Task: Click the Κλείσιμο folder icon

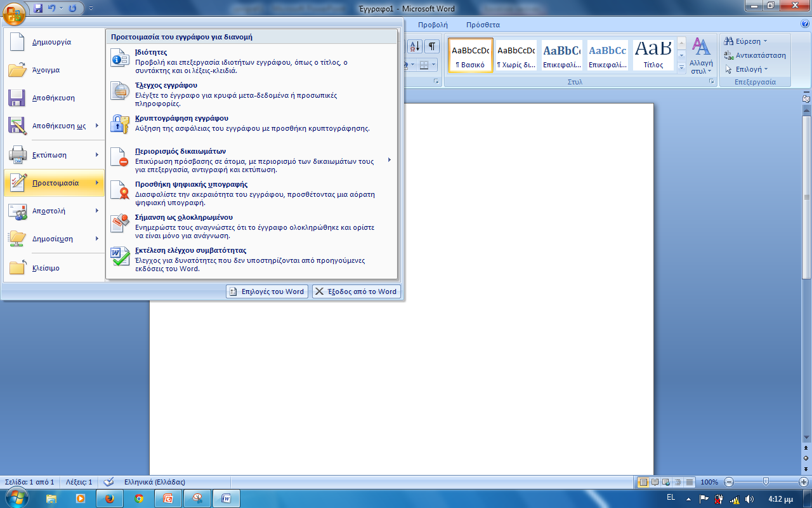Action: click(16, 268)
